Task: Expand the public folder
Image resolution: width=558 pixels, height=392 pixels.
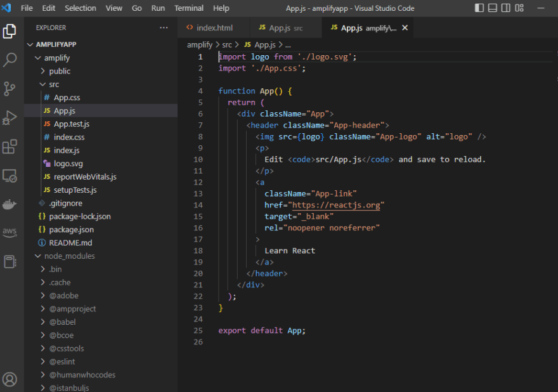Action: (x=101, y=71)
